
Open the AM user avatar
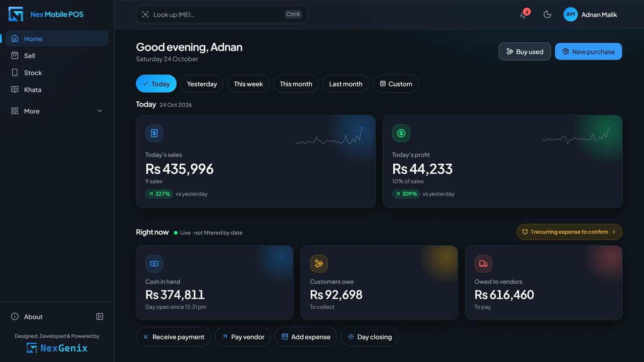[570, 14]
